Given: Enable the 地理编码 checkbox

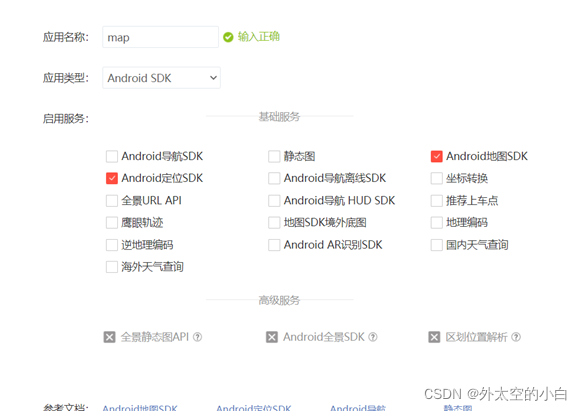Looking at the screenshot, I should point(436,223).
